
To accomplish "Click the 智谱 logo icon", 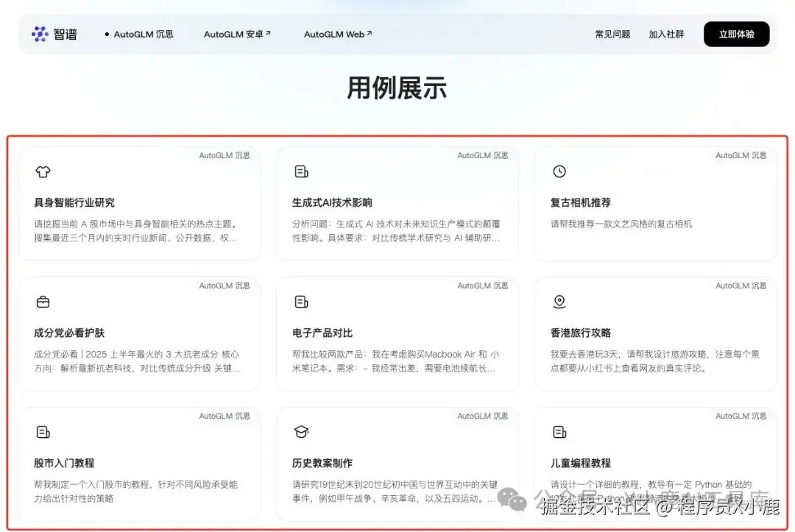I will 40,33.
